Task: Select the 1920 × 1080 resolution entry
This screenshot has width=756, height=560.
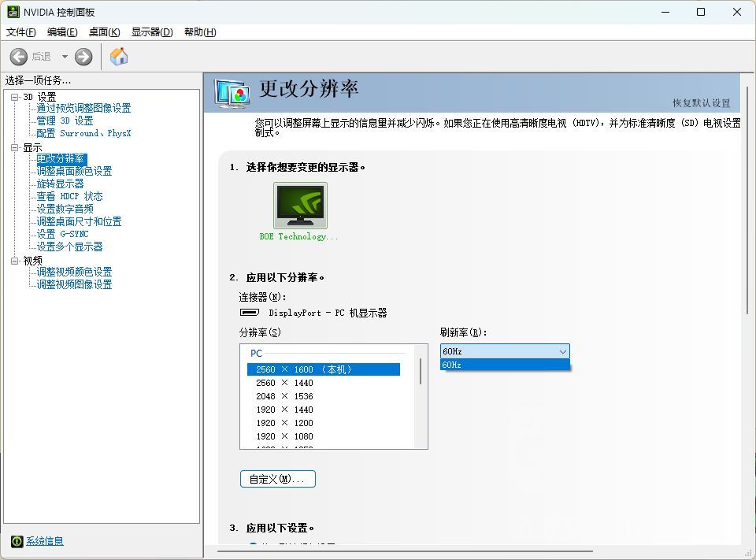Action: click(x=283, y=436)
